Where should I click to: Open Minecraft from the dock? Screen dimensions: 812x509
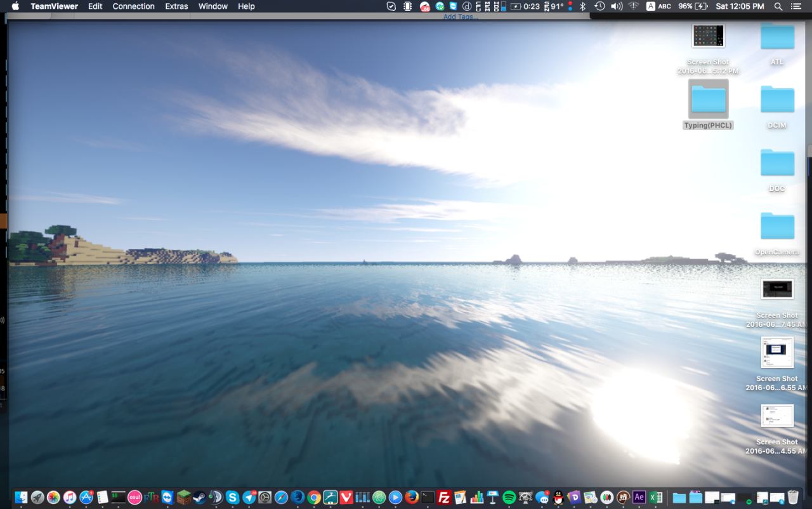[x=184, y=498]
